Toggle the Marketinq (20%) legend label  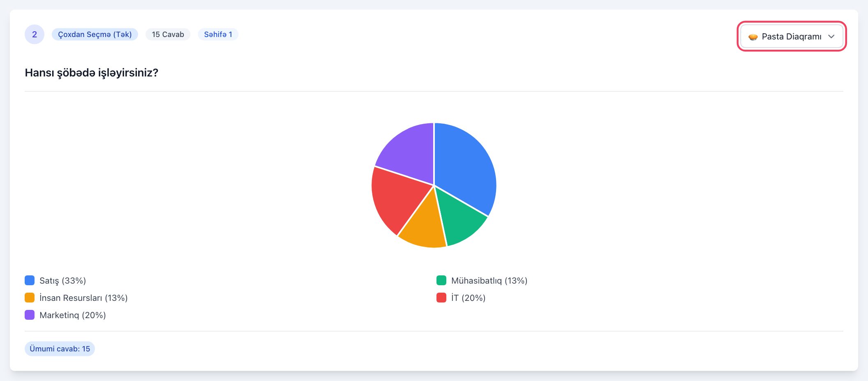click(73, 315)
